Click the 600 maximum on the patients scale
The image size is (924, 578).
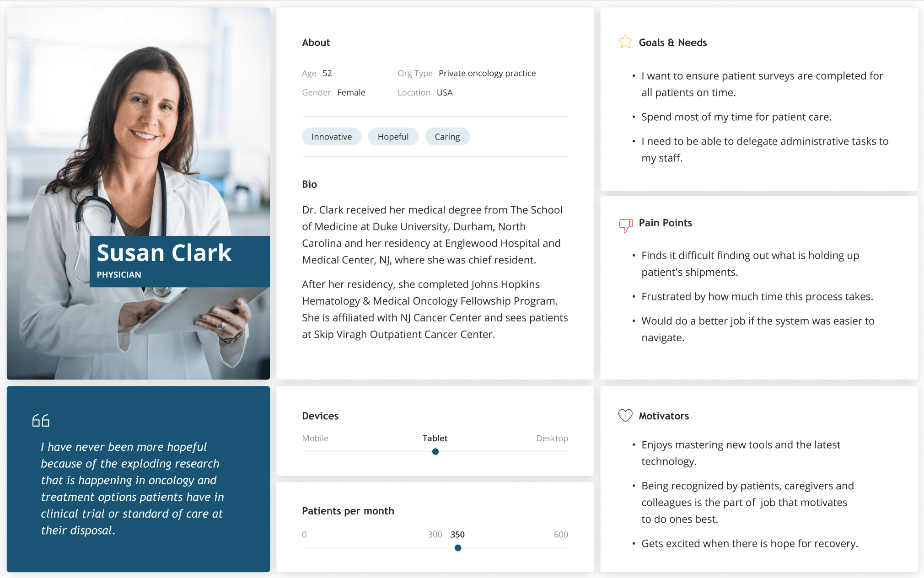(561, 534)
